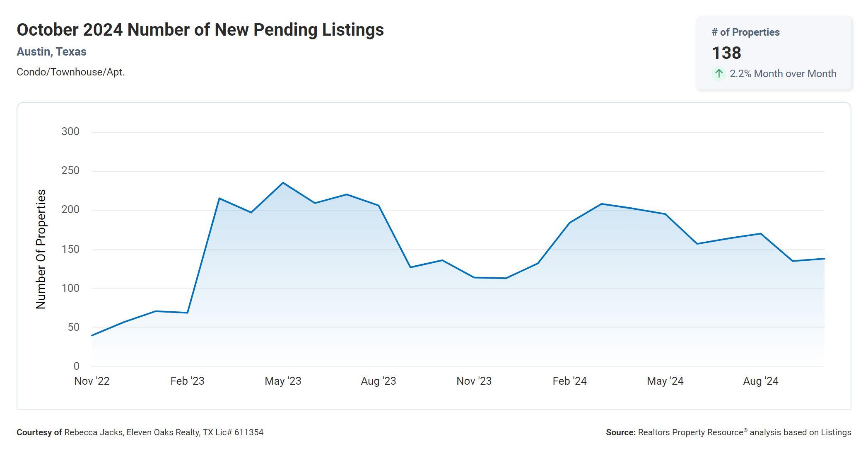Viewport: 868px width, 456px height.
Task: Click the green upward arrow icon
Action: click(719, 74)
